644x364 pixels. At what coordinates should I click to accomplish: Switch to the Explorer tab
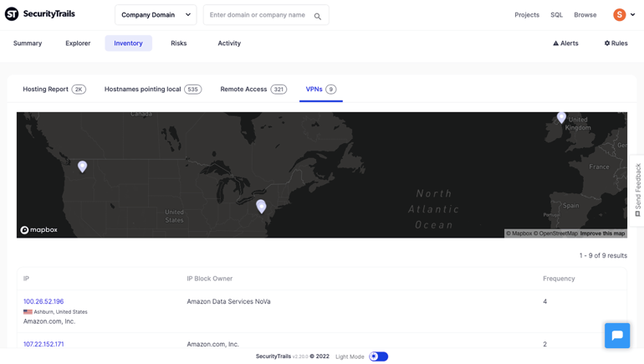pos(78,44)
